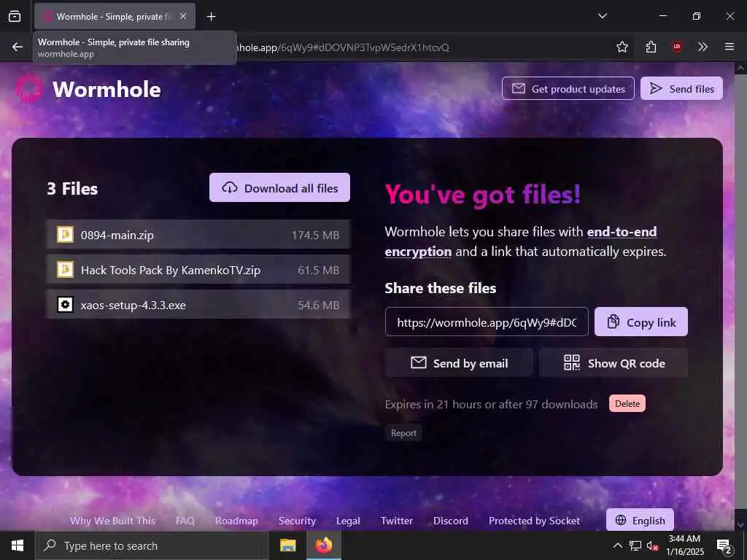Click the page scrollbar up arrow
The image size is (747, 560).
click(740, 68)
